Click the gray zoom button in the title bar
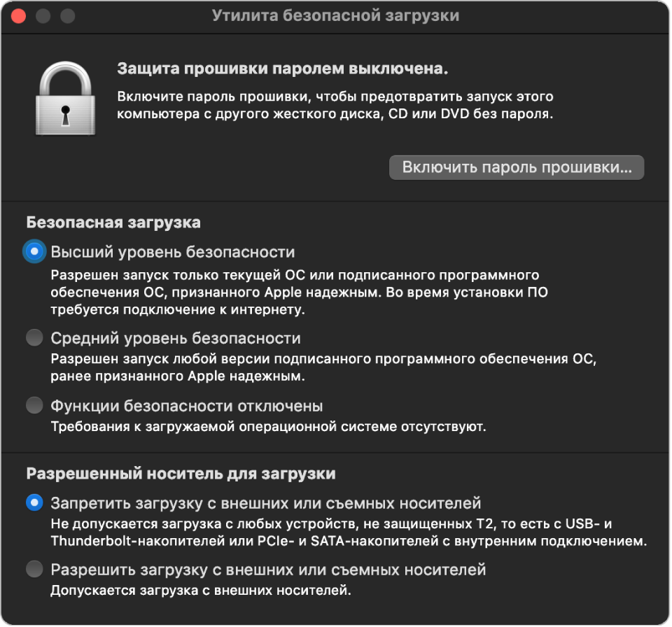The height and width of the screenshot is (627, 672). point(67,15)
